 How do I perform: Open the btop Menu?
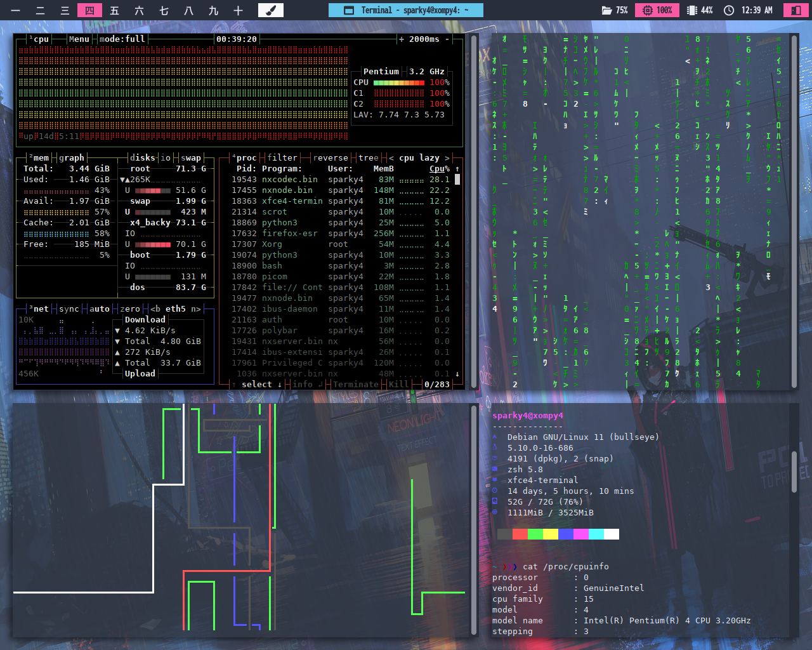tap(79, 39)
